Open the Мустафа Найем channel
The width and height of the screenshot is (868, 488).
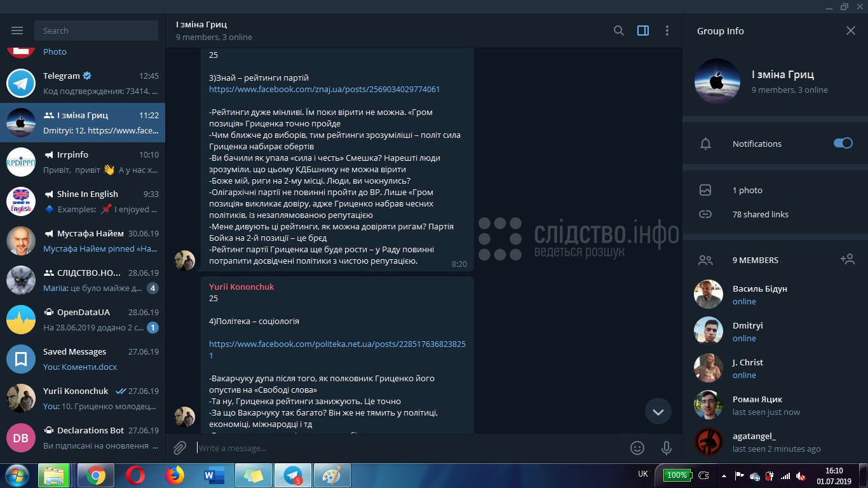[83, 241]
